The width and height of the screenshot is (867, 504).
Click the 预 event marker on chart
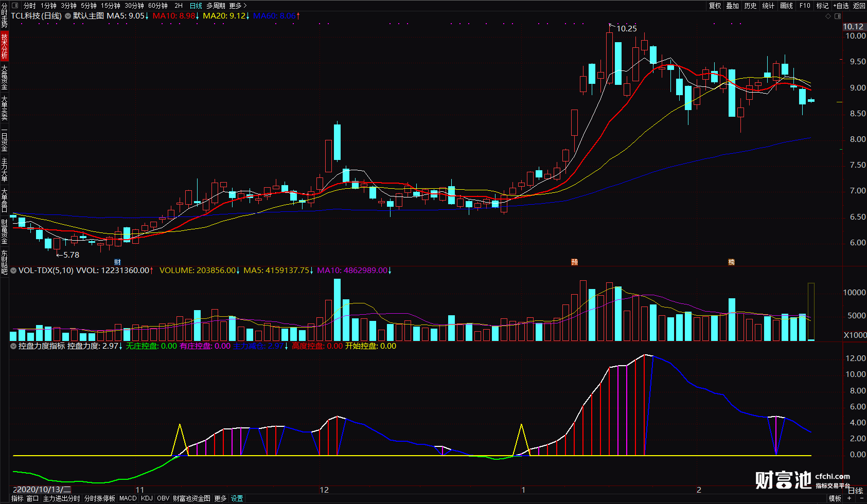(x=575, y=262)
